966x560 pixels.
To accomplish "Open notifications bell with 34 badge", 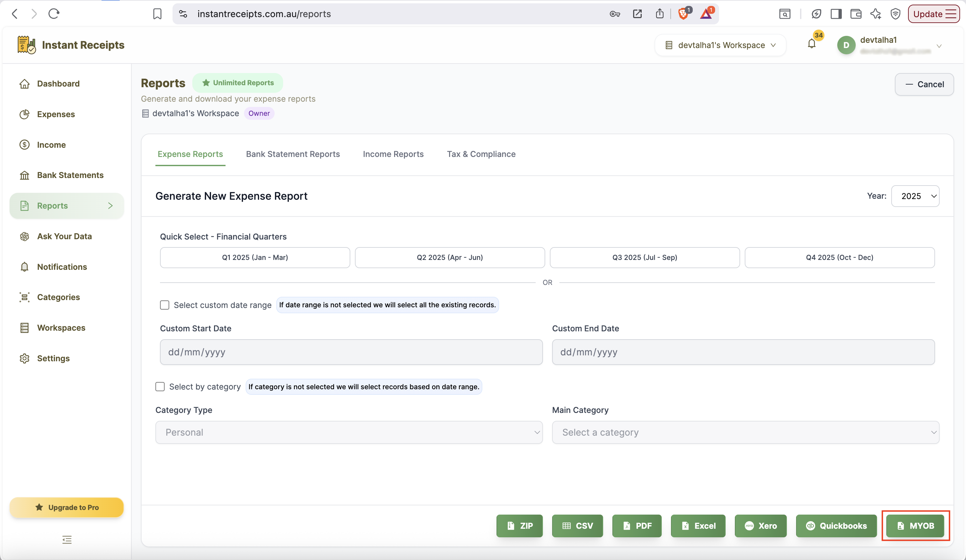I will tap(812, 44).
